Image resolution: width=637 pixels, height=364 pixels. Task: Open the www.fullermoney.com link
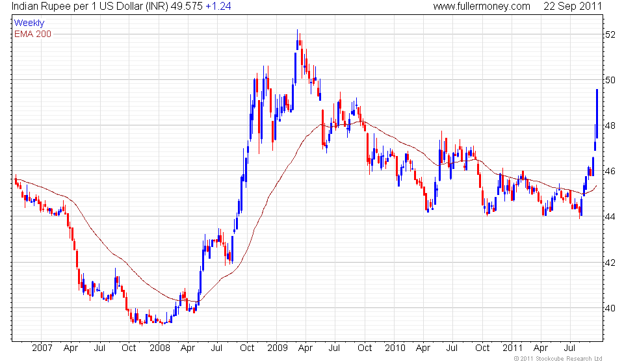click(x=482, y=6)
